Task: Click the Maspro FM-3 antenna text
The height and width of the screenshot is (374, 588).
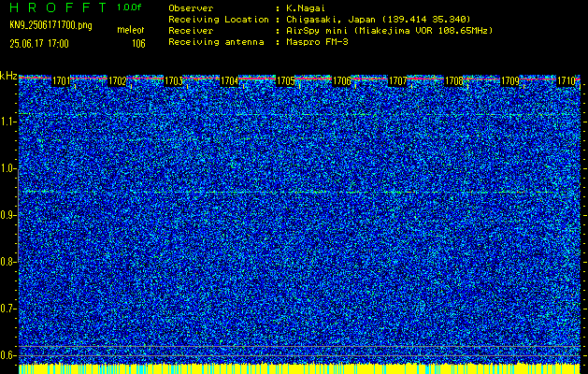Action: click(317, 42)
